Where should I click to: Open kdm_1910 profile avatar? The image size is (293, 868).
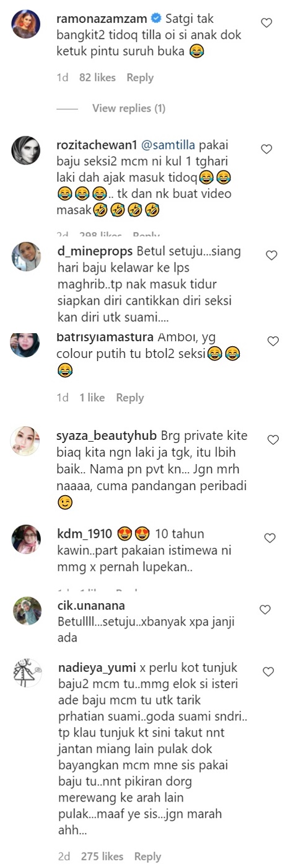pyautogui.click(x=27, y=539)
